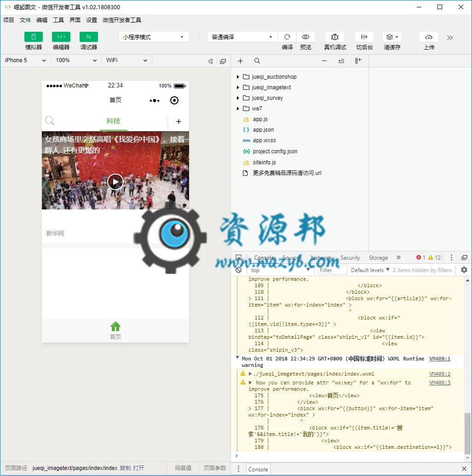Open 真机调试 remote debug bug icon
The image size is (472, 476).
(334, 37)
